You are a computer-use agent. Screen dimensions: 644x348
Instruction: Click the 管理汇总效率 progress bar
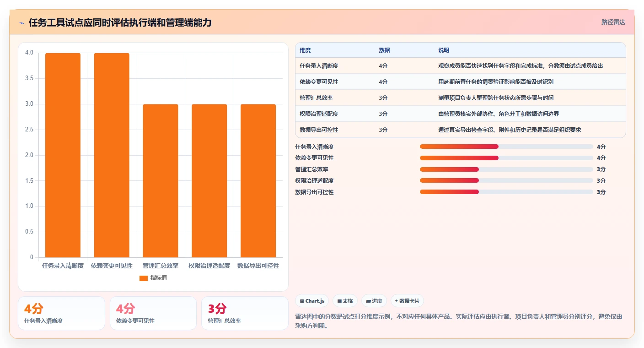click(506, 169)
